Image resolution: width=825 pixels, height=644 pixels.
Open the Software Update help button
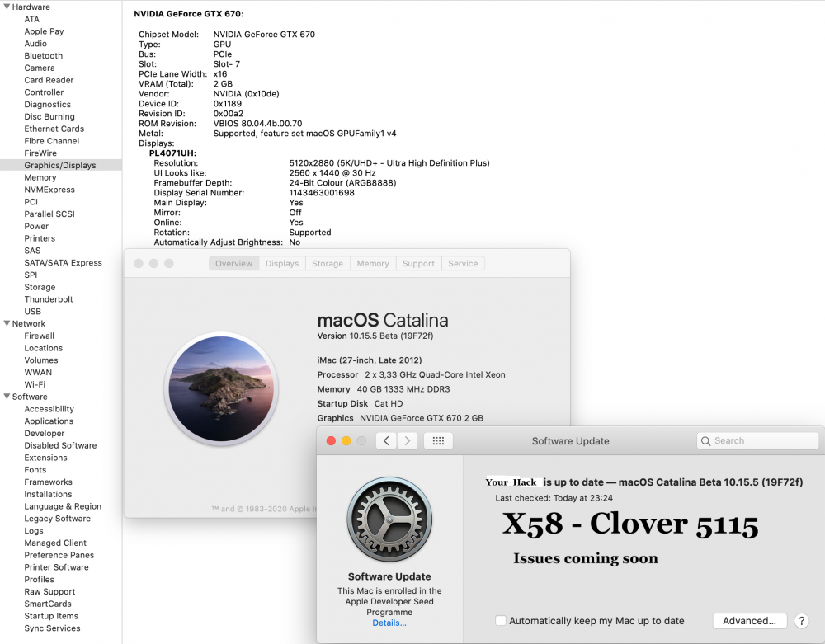coord(801,621)
